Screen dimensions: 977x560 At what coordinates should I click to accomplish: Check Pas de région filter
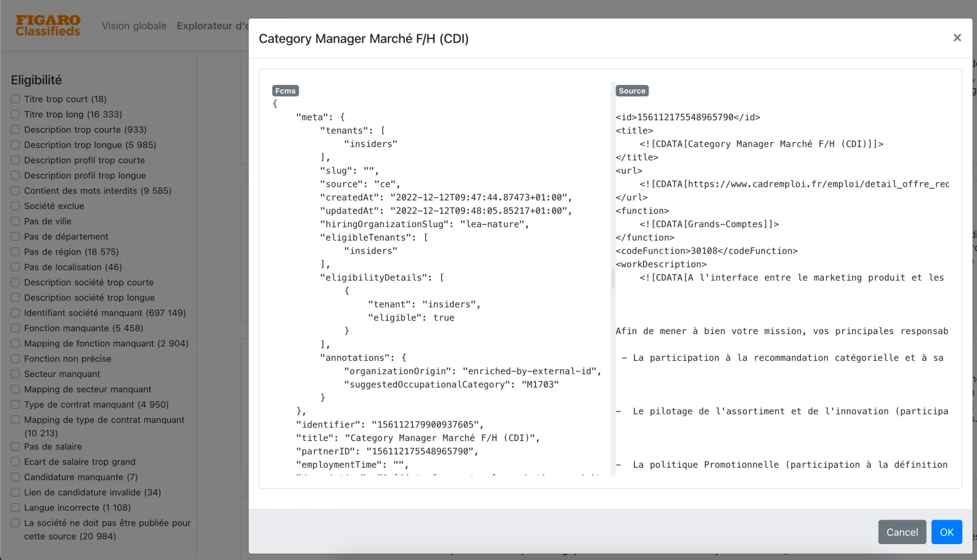[15, 252]
